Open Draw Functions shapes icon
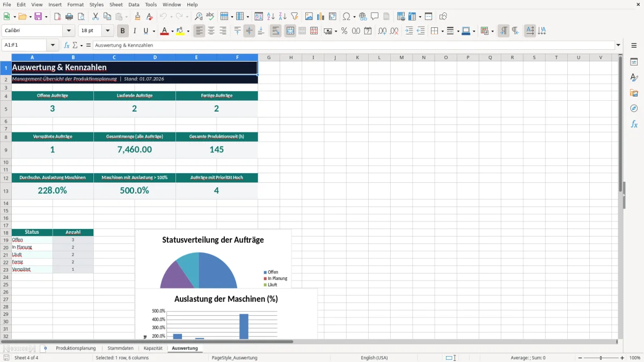This screenshot has height=362, width=644. point(443,17)
